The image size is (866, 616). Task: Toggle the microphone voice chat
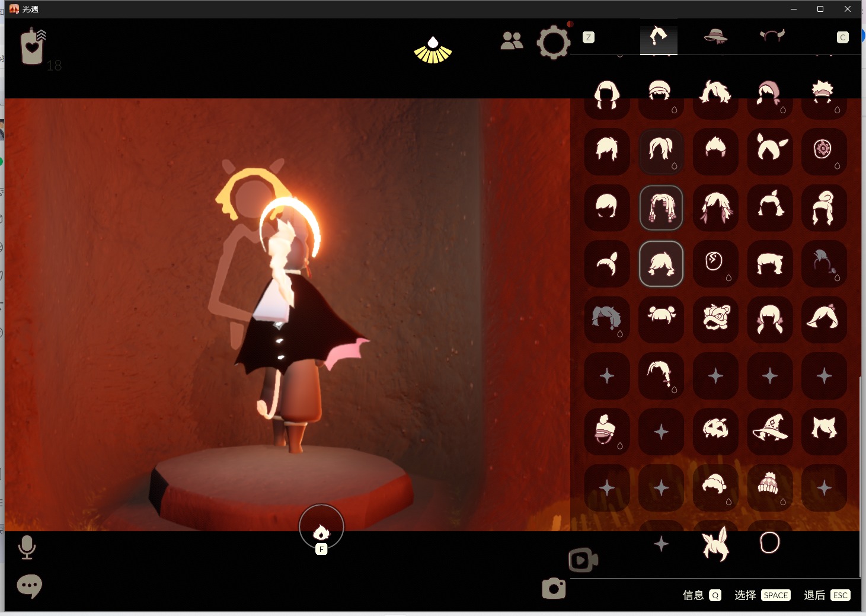tap(27, 547)
